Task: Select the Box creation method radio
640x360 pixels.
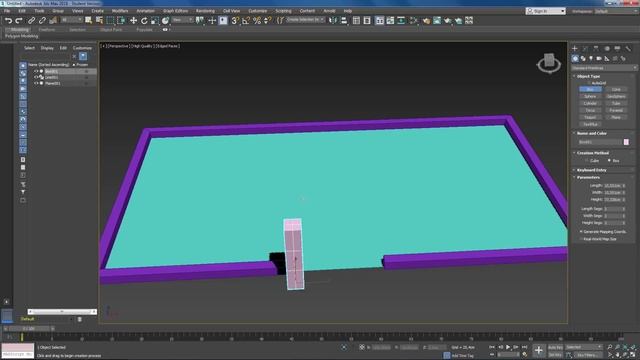Action: pos(609,161)
